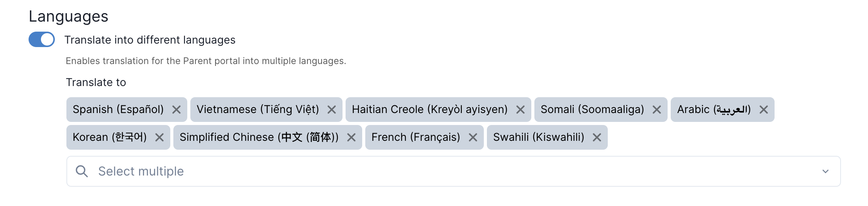
Task: Delete the Korean language chip
Action: (x=159, y=138)
